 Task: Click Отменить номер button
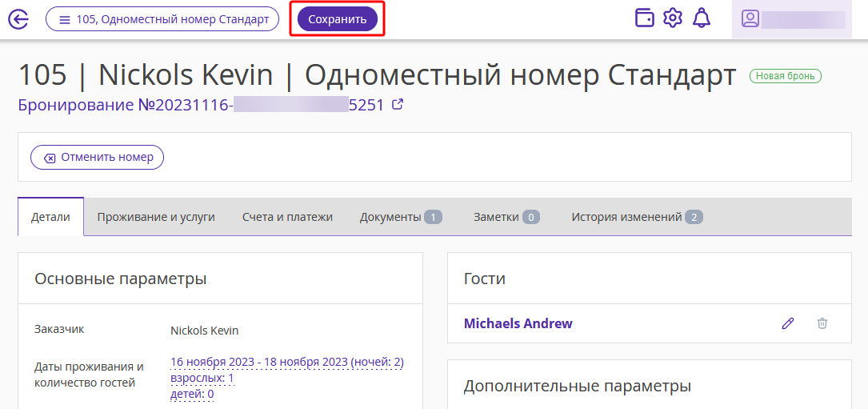[x=97, y=158]
